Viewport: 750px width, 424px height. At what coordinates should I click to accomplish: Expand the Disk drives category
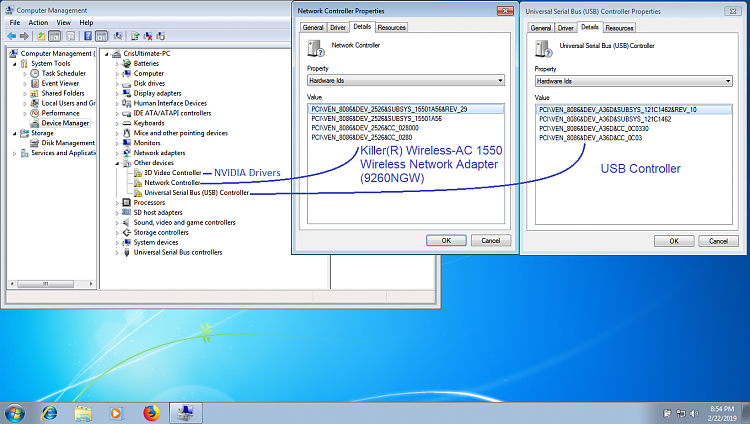(117, 84)
